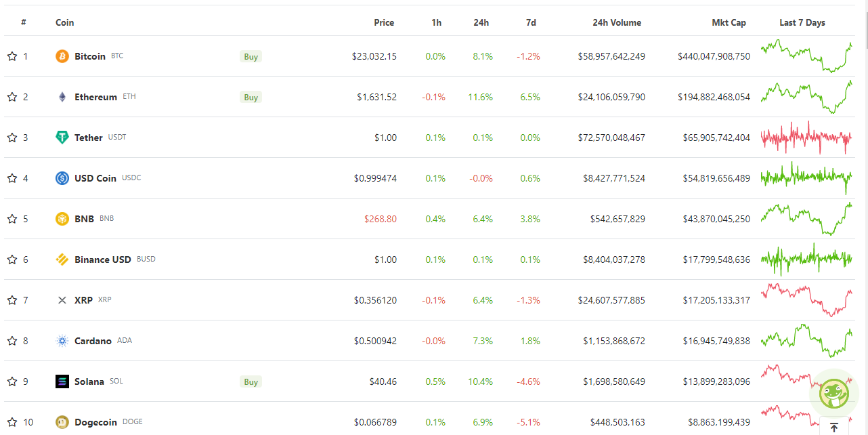The image size is (868, 435).
Task: Star Binance USD row
Action: click(x=12, y=260)
